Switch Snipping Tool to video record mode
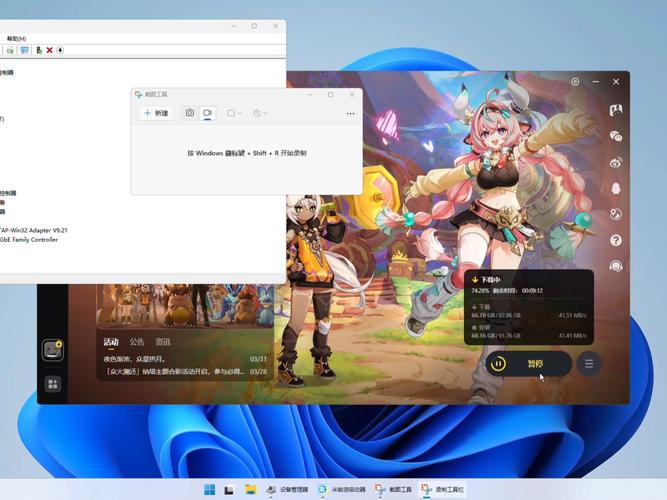The width and height of the screenshot is (667, 500). click(x=208, y=114)
